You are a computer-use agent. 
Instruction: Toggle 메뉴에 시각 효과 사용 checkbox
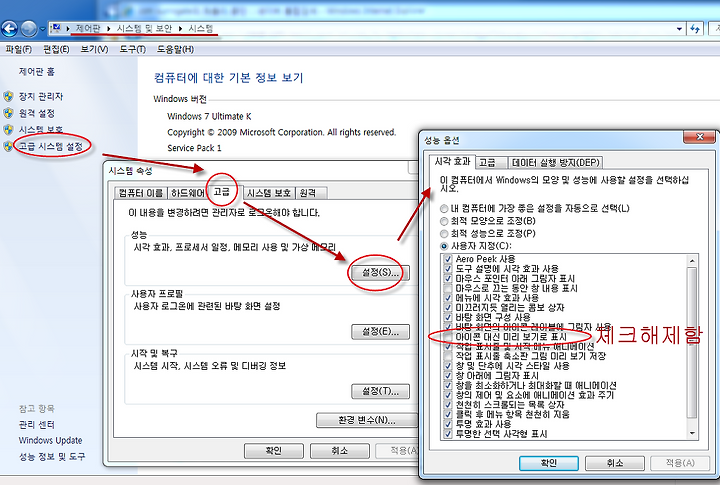[x=448, y=298]
